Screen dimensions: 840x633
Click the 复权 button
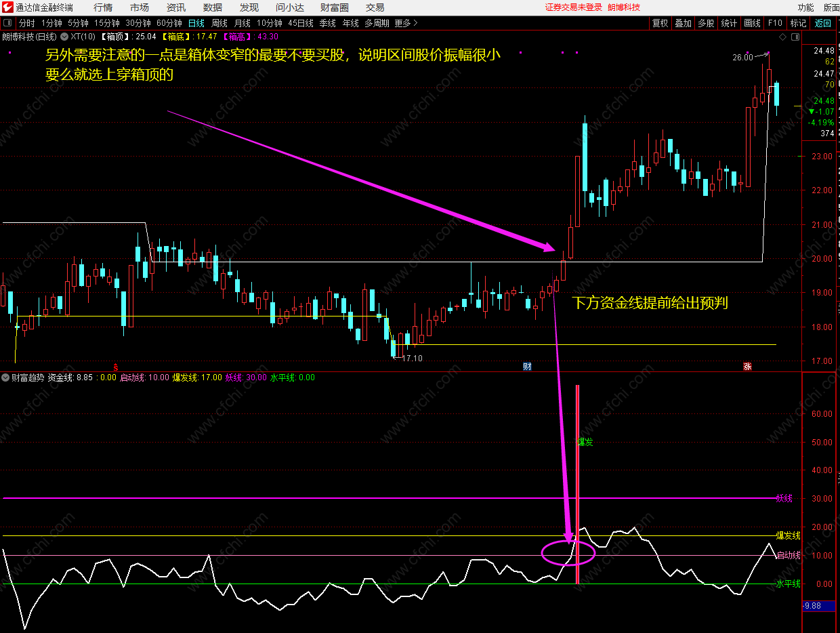pos(660,23)
